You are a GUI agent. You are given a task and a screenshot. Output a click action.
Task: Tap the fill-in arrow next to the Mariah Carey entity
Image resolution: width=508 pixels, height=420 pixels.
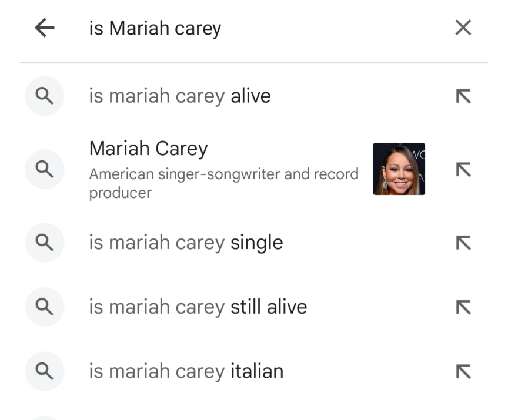(x=463, y=169)
